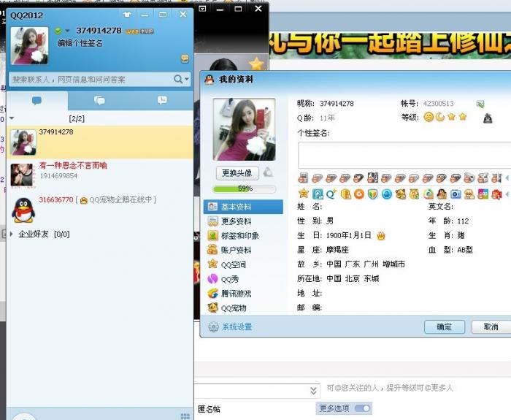Click the yellow star Qzone service icon

(304, 194)
